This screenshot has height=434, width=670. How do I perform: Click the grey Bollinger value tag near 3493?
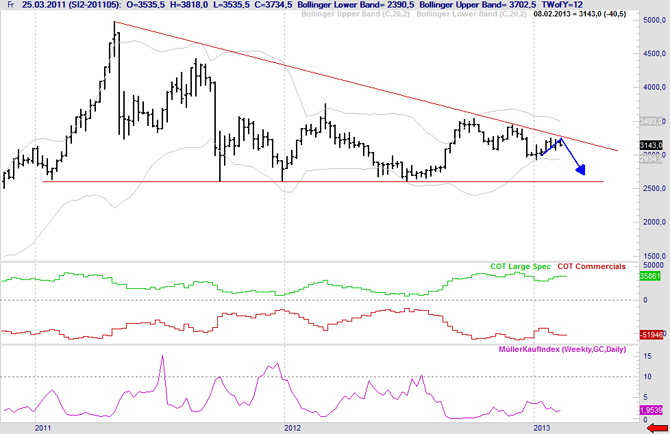651,121
